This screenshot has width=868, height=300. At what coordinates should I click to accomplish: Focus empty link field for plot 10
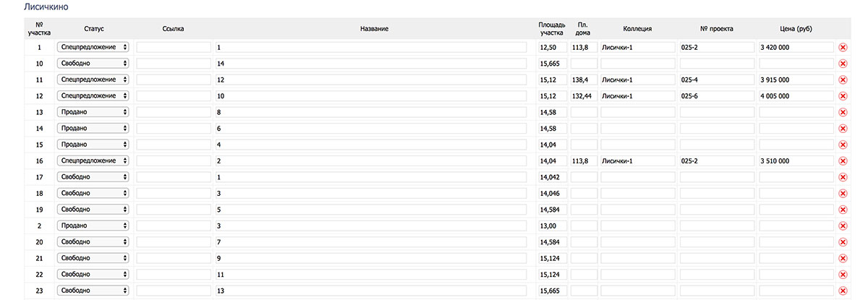point(174,64)
